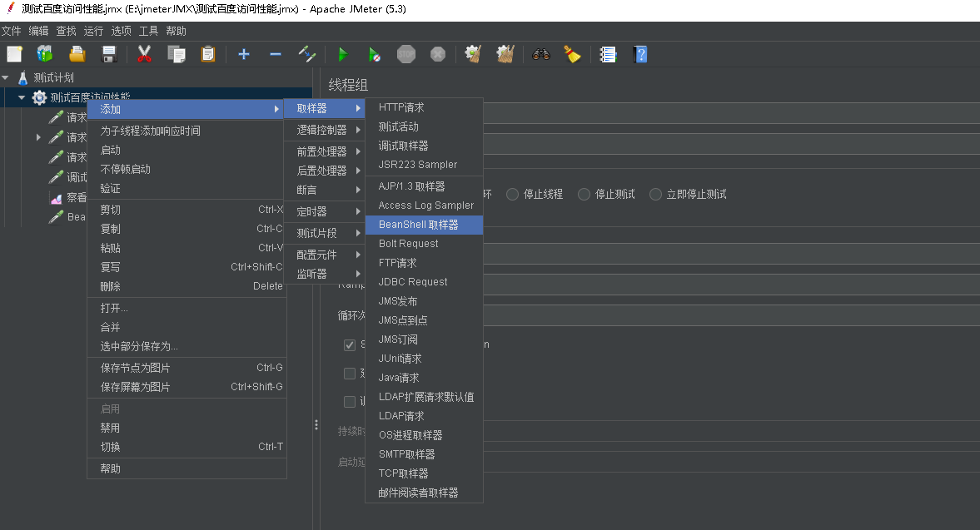Click the thread group name input field

(x=732, y=111)
